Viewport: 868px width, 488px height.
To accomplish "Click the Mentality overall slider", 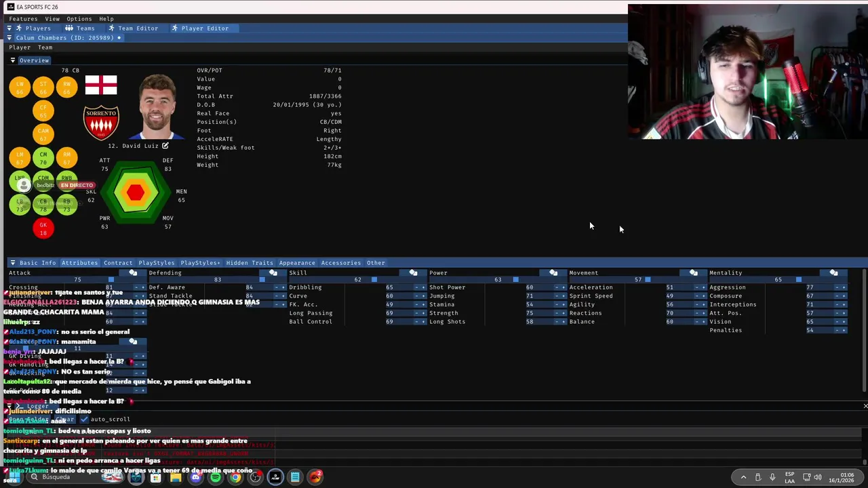I will pyautogui.click(x=778, y=279).
